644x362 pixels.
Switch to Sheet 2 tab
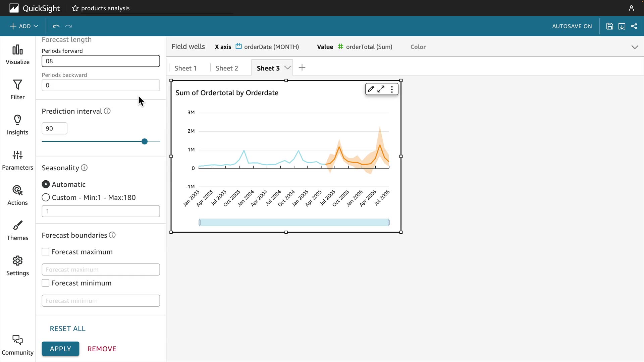[227, 68]
